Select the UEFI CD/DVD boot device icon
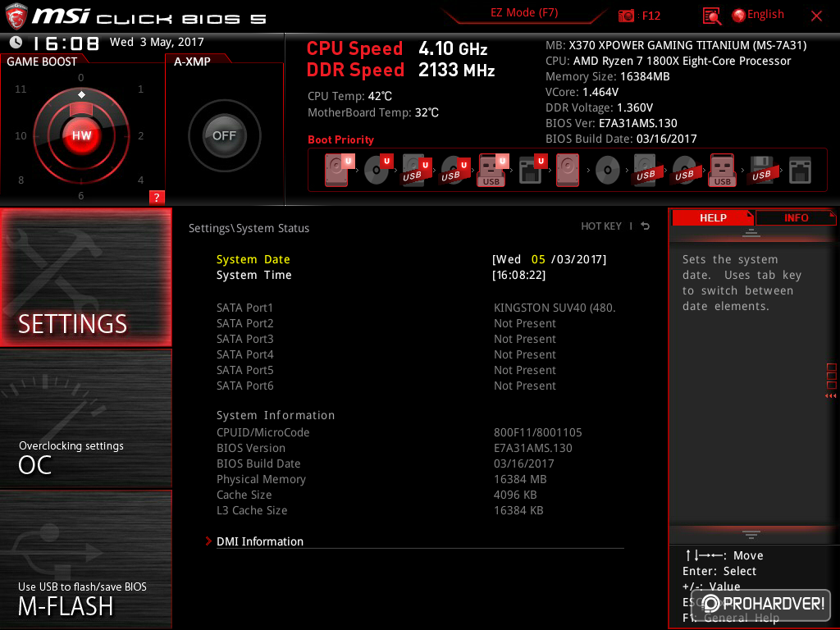Screen dimensions: 840x630 (378, 170)
